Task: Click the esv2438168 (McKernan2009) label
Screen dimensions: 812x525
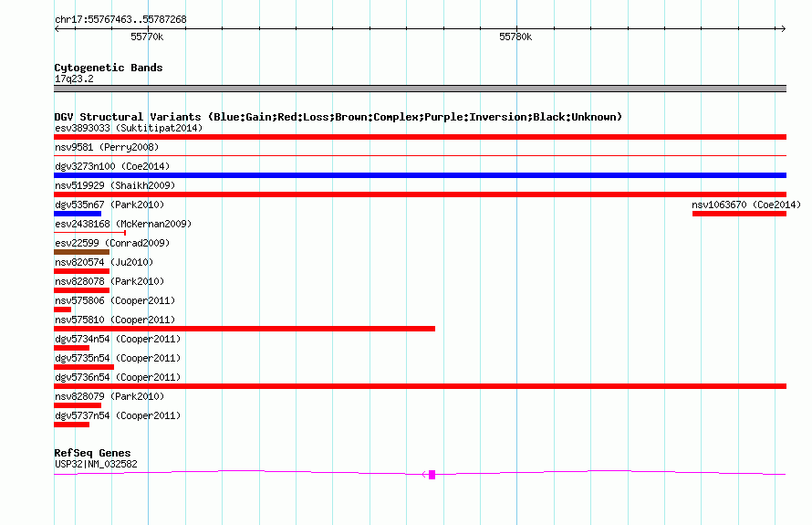Action: pyautogui.click(x=123, y=224)
